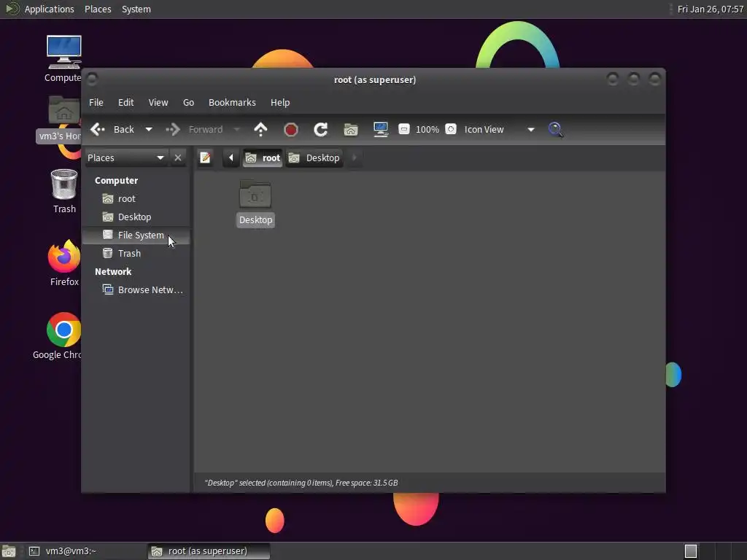747x560 pixels.
Task: Open the Icon View mode dropdown
Action: (499, 130)
